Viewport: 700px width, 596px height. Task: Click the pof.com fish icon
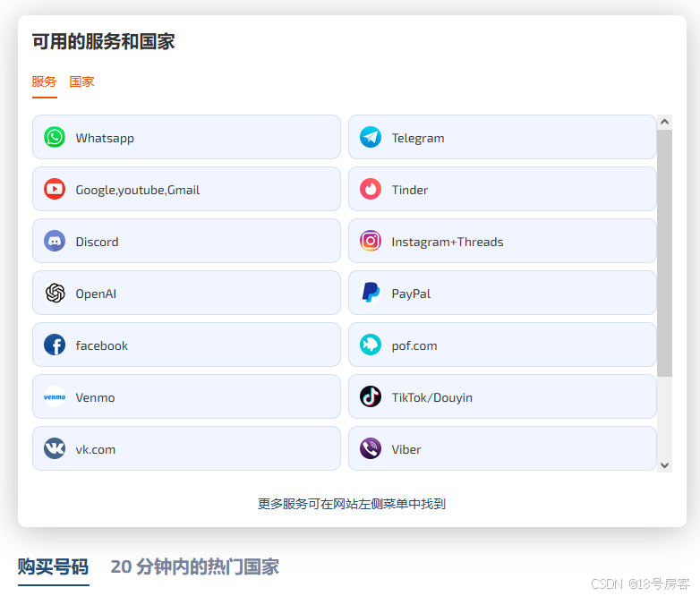pyautogui.click(x=371, y=345)
